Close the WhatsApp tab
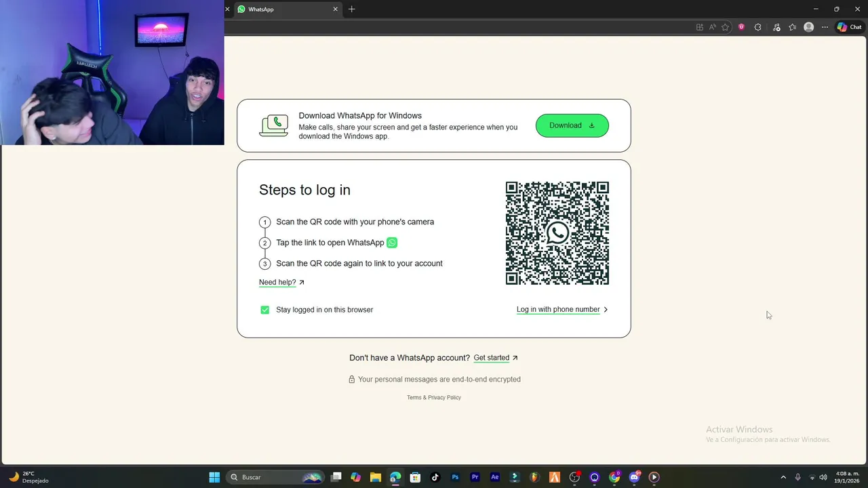 [335, 9]
